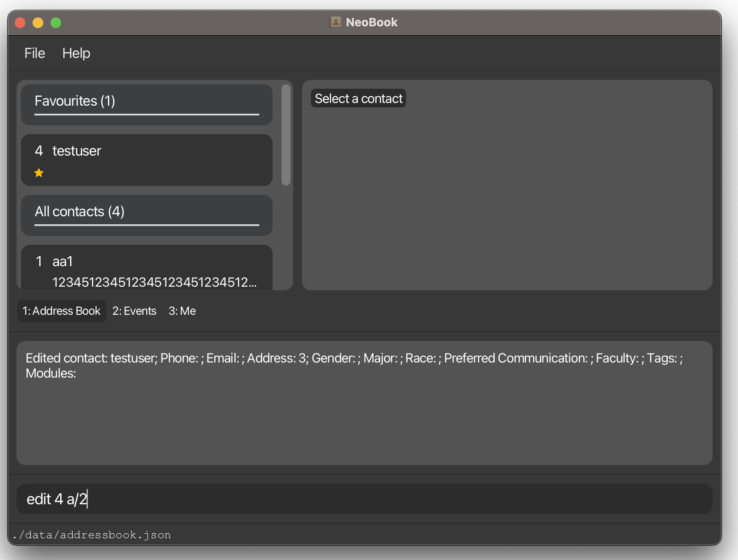Switch to the Me tab
The height and width of the screenshot is (560, 738).
(182, 311)
